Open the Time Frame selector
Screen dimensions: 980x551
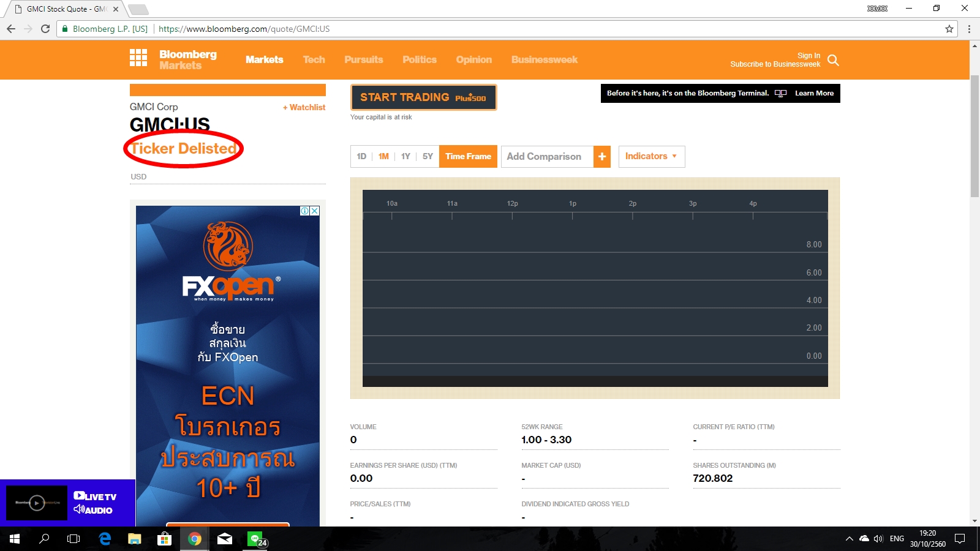tap(468, 157)
